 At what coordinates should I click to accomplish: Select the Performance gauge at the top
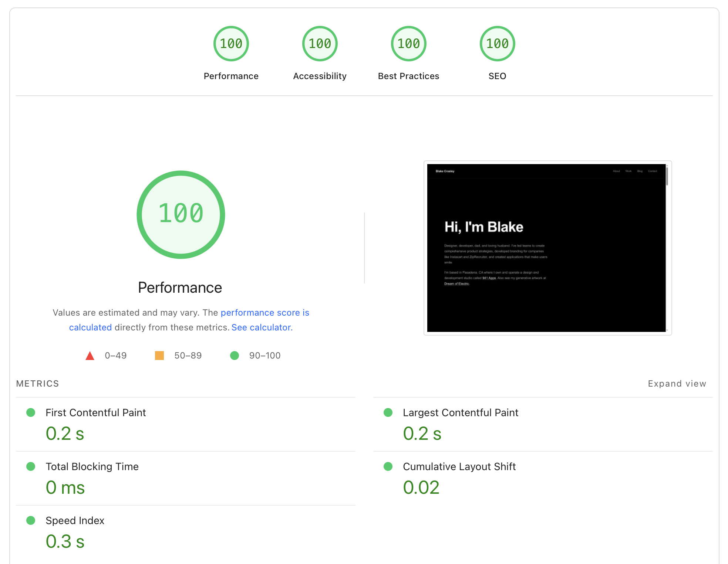click(231, 43)
